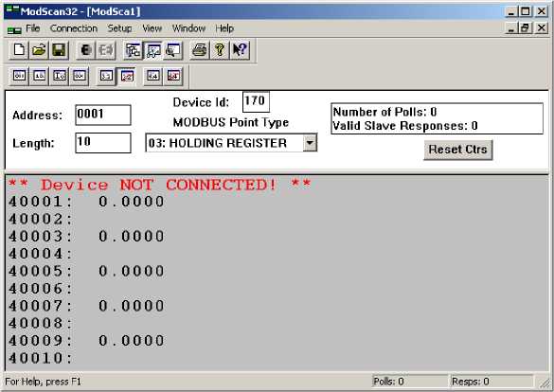
Task: Click the 'Number of Polls: 0' text
Action: pos(384,112)
